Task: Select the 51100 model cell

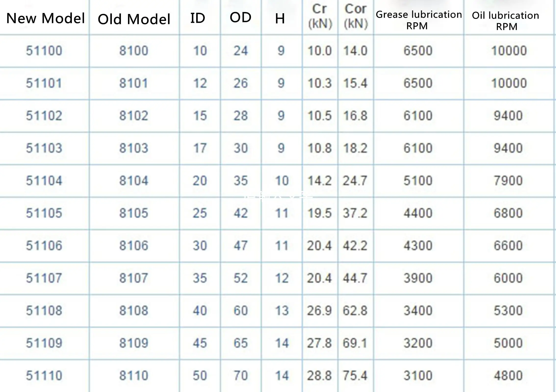Action: pyautogui.click(x=44, y=51)
